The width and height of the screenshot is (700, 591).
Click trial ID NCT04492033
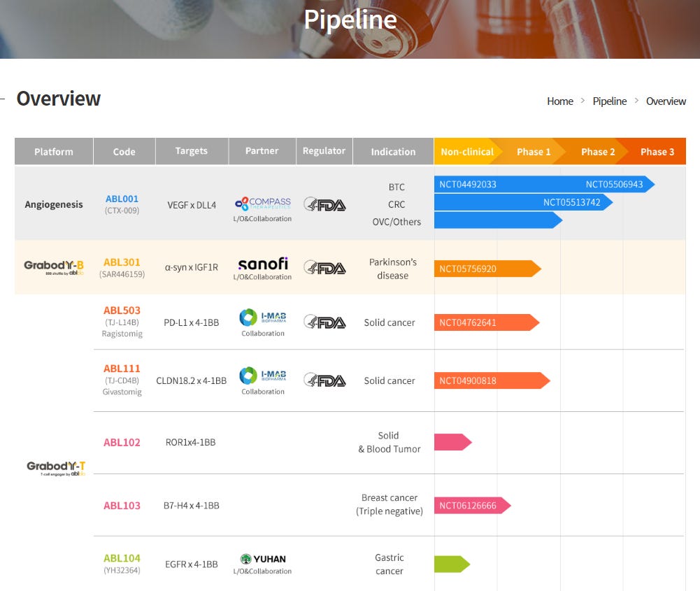pyautogui.click(x=468, y=185)
